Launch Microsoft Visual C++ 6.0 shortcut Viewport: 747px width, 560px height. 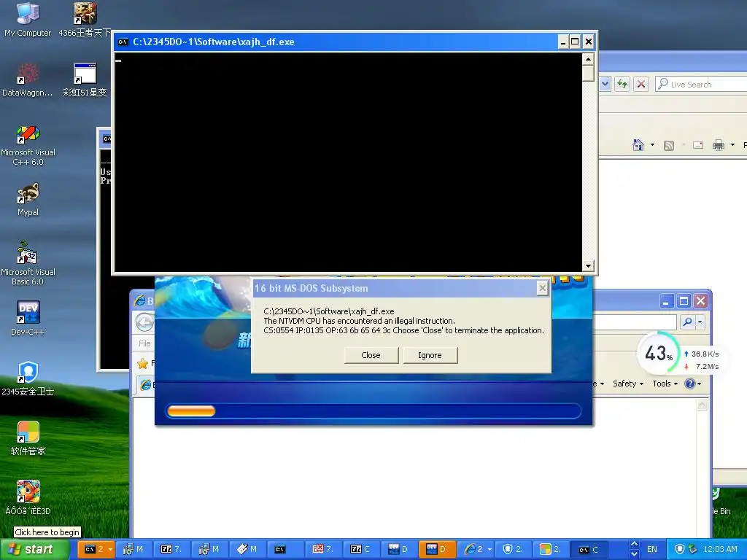pos(28,145)
